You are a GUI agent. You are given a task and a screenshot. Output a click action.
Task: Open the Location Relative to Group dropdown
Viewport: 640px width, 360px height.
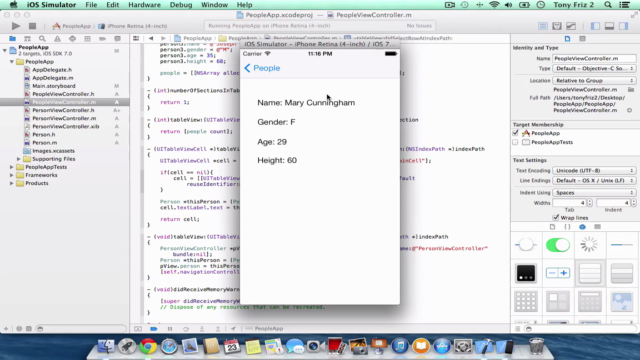coord(594,80)
